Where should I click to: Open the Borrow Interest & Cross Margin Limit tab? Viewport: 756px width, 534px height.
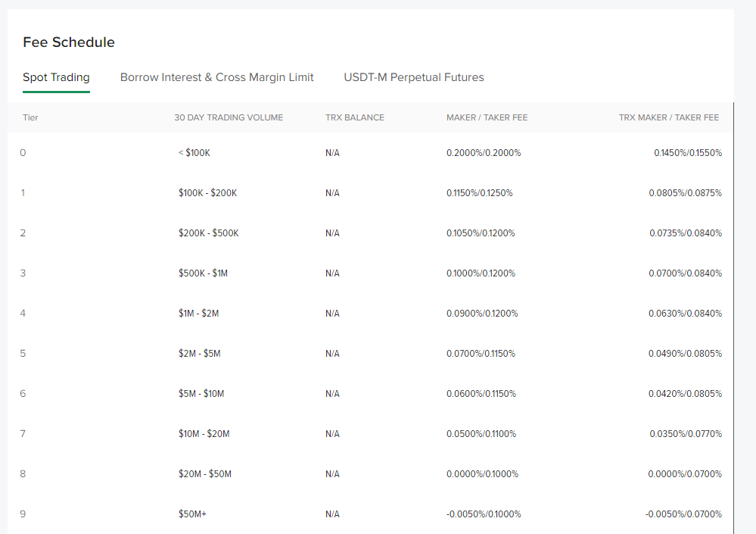pyautogui.click(x=217, y=77)
